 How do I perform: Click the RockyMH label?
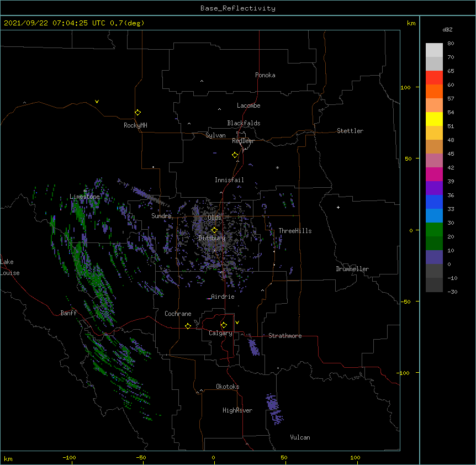[x=135, y=125]
